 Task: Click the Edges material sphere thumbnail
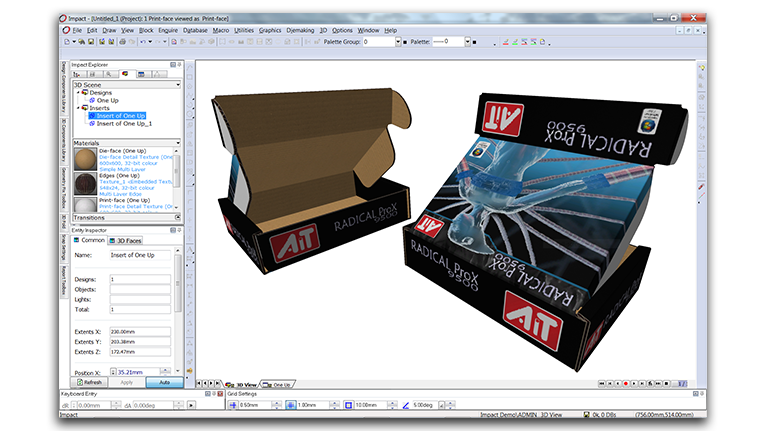[85, 184]
